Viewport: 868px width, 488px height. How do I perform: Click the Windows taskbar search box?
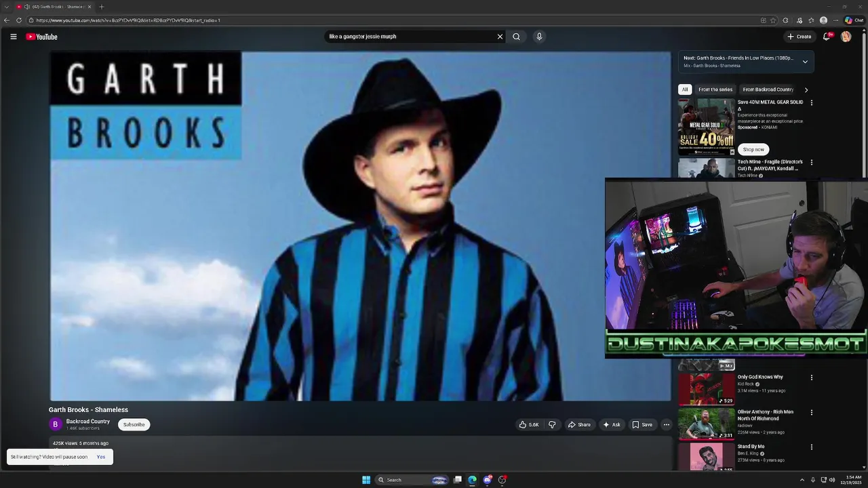point(412,480)
